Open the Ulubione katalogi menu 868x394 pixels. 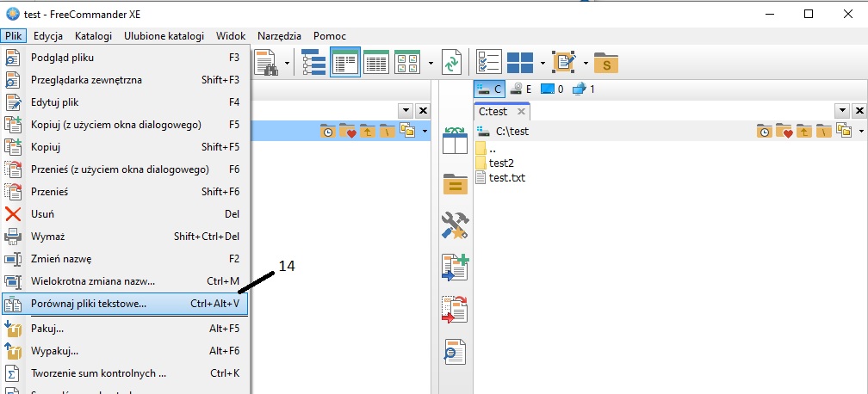(x=164, y=36)
